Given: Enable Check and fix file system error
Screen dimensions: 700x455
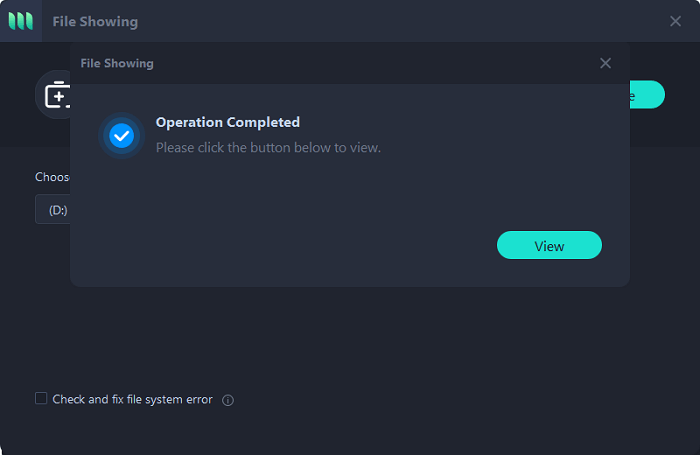Looking at the screenshot, I should click(x=41, y=398).
